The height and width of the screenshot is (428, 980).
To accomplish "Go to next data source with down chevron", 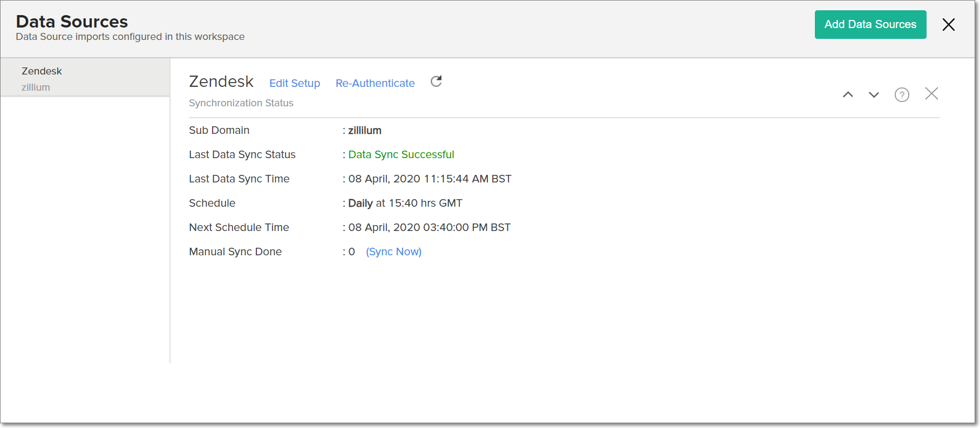I will [874, 94].
